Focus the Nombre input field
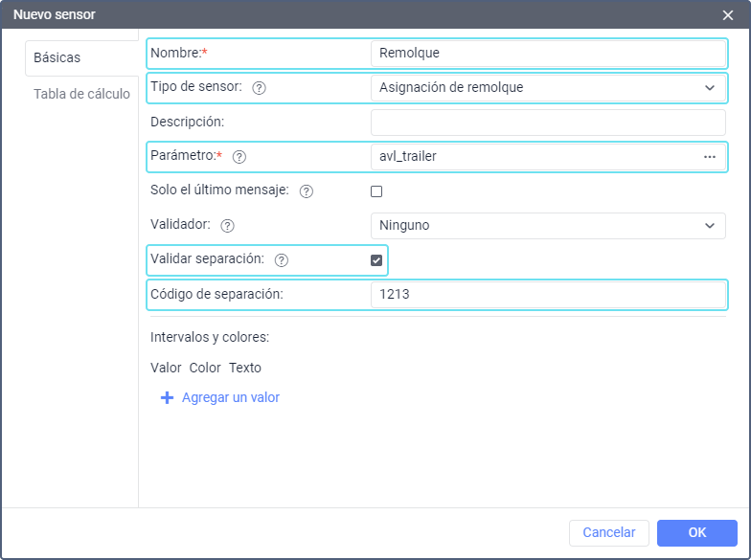 click(548, 54)
